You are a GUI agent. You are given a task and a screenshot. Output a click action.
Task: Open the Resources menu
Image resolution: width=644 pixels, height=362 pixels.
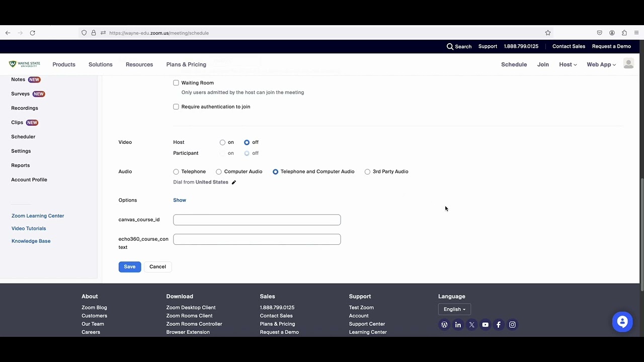pos(139,64)
